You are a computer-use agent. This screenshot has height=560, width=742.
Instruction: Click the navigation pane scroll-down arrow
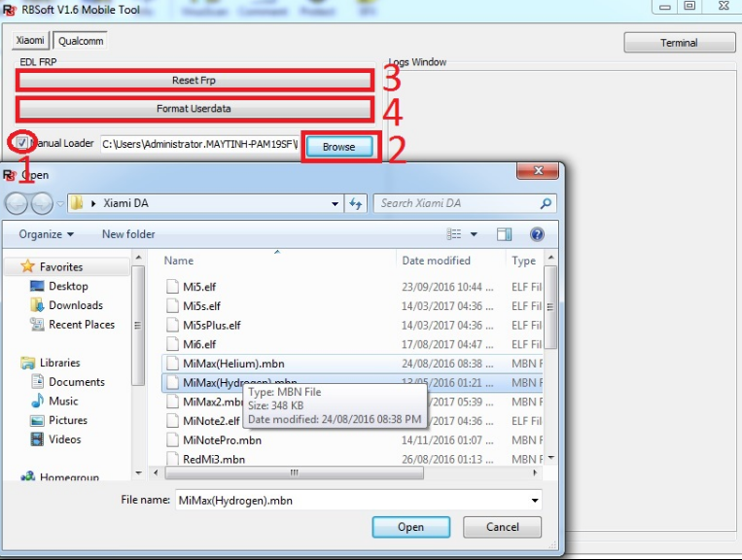pyautogui.click(x=138, y=472)
